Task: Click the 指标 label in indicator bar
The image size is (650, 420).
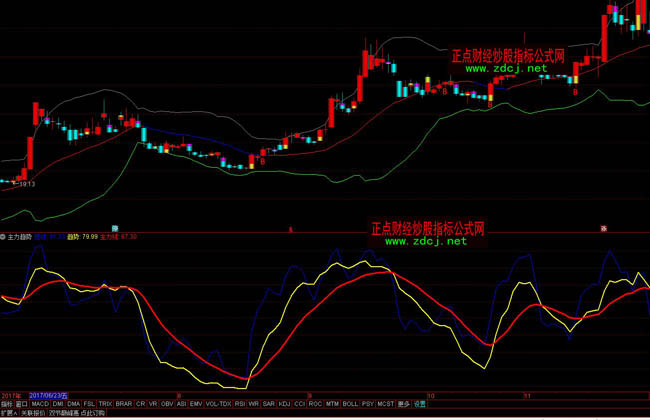Action: point(6,404)
